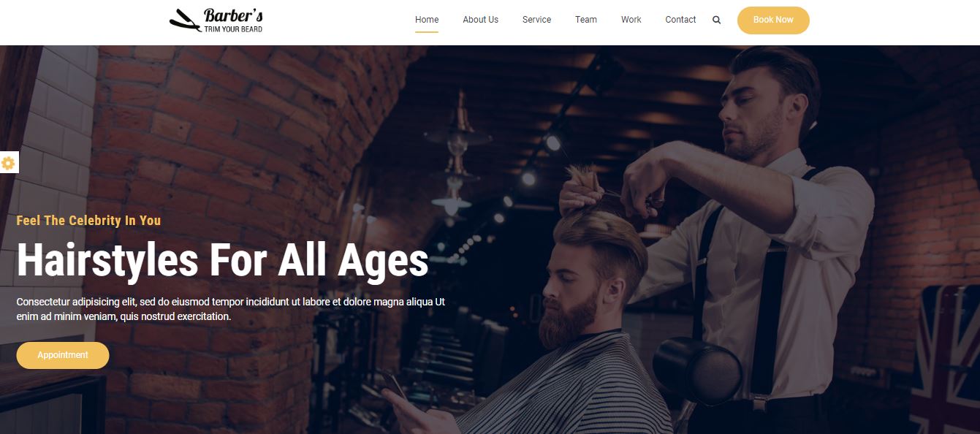Click the Hairstyles For All Ages headline
The height and width of the screenshot is (434, 980).
[x=222, y=260]
